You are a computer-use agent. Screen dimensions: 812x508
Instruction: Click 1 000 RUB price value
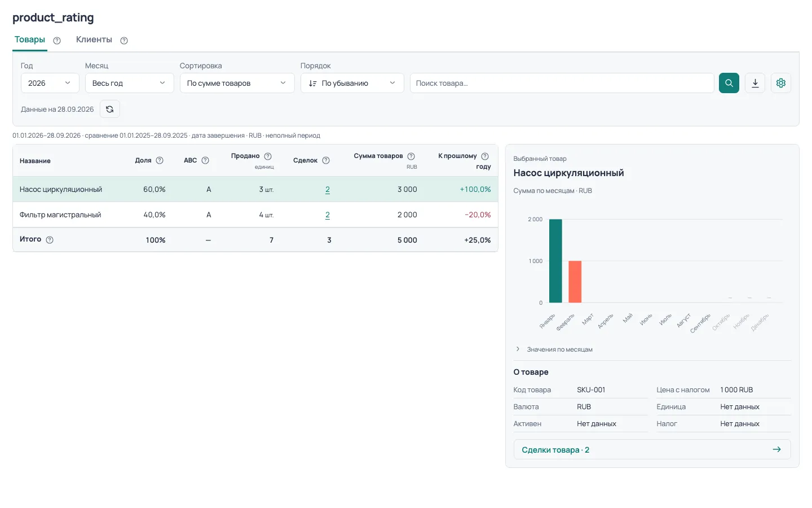pyautogui.click(x=736, y=390)
